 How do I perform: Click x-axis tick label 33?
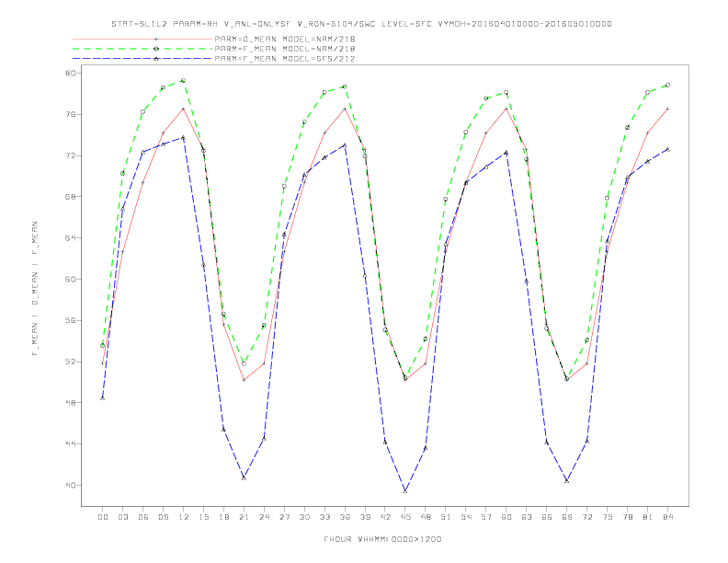pos(324,517)
